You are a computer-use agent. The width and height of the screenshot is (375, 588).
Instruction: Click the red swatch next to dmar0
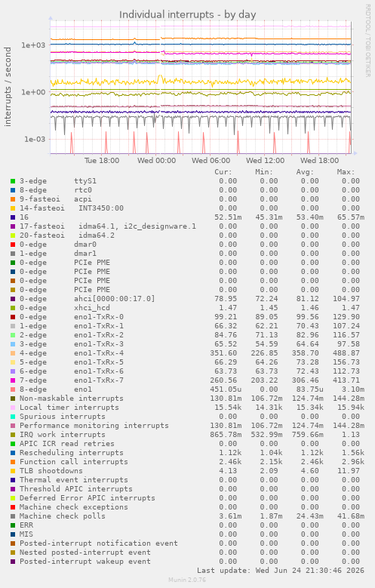pyautogui.click(x=13, y=245)
